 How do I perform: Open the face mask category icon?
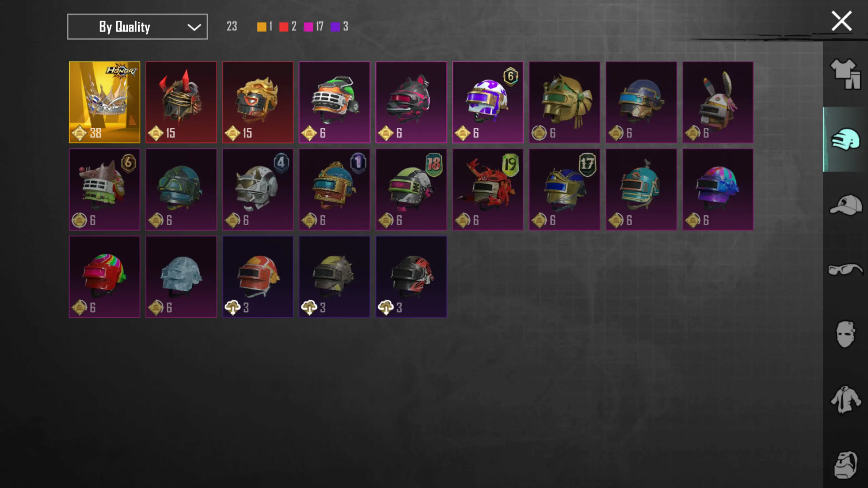pyautogui.click(x=845, y=334)
